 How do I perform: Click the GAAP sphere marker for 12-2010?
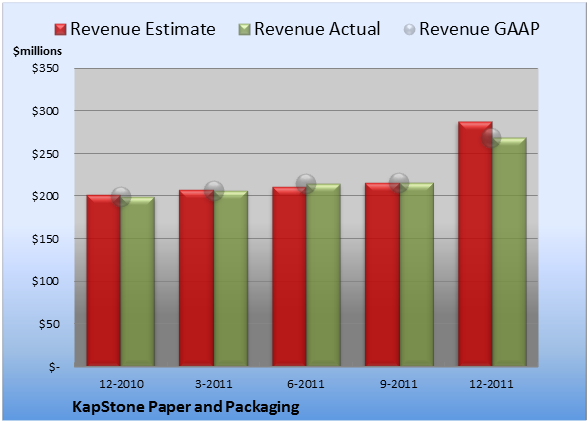(x=121, y=197)
